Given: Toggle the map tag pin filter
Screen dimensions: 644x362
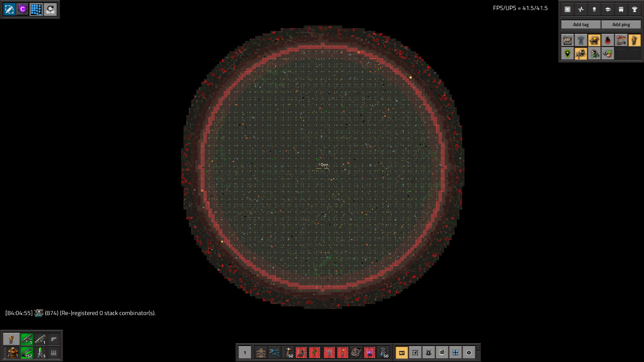Looking at the screenshot, I should [568, 54].
